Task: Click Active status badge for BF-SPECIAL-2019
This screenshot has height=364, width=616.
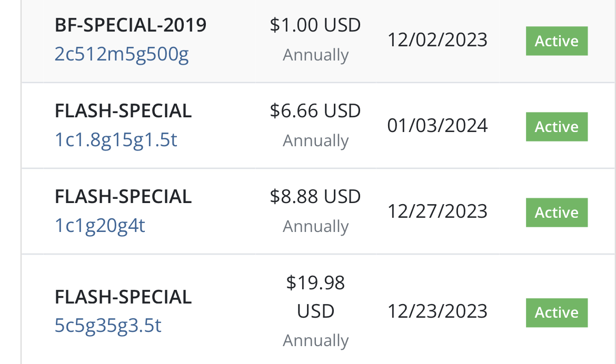Action: 557,41
